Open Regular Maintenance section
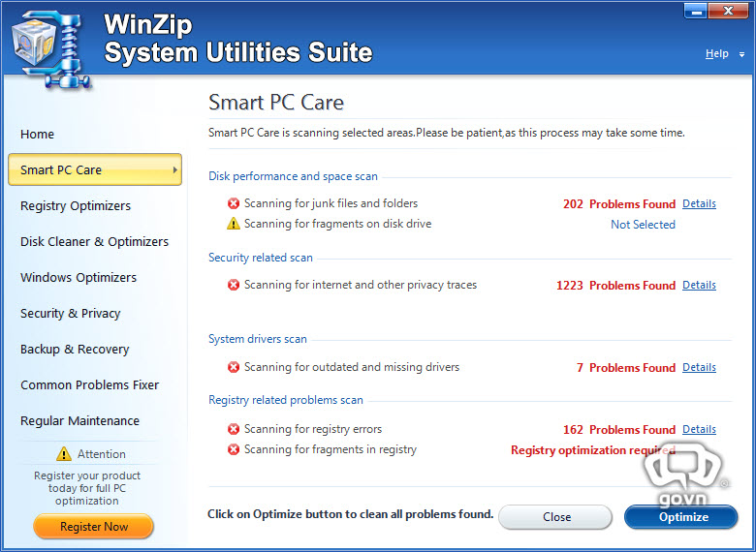Viewport: 756px width, 552px height. [79, 421]
